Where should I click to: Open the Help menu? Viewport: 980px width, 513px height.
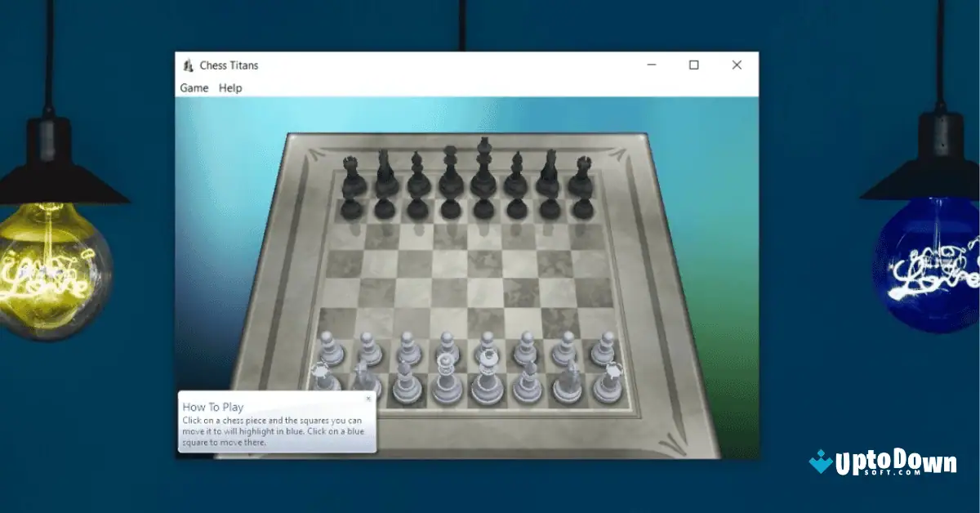tap(229, 87)
